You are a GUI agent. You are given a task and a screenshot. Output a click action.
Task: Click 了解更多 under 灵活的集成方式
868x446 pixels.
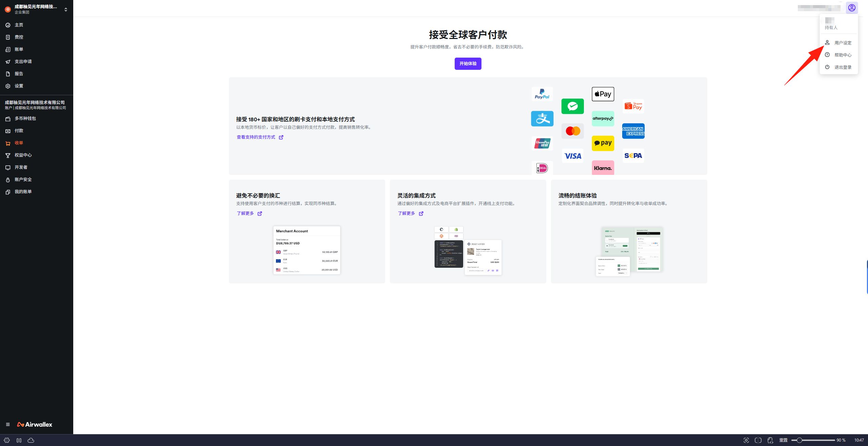tap(410, 214)
